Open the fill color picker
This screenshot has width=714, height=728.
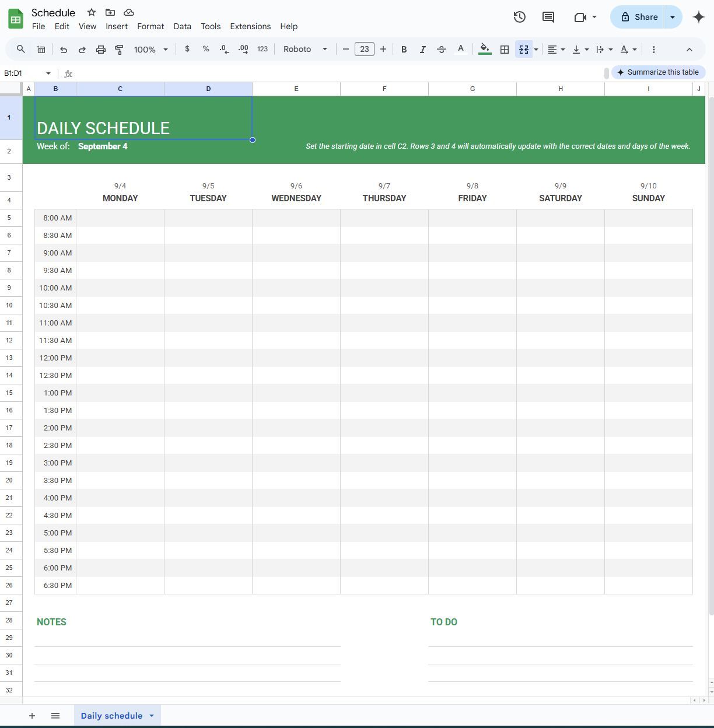484,49
